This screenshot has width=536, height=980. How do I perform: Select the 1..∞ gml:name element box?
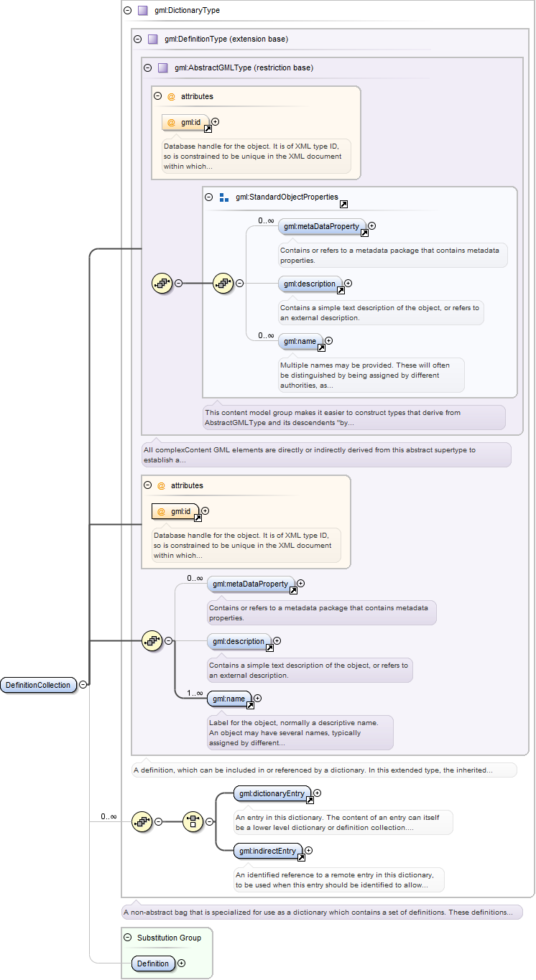pos(230,699)
